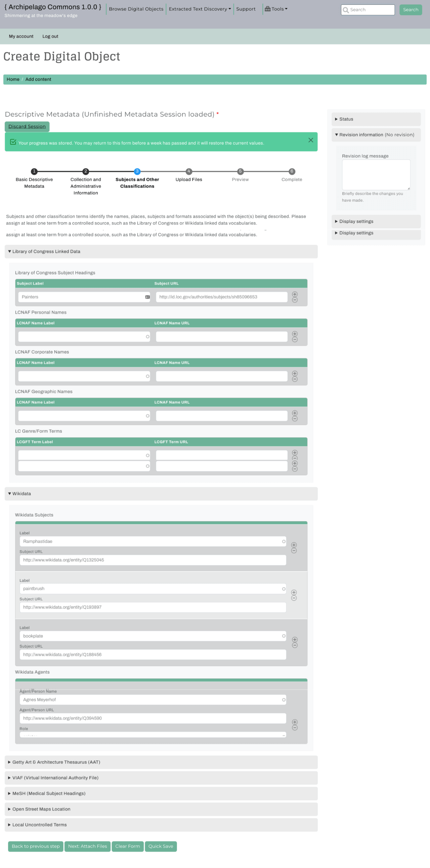Viewport: 430px width, 868px height.
Task: Add another LCNAF Personal Names row
Action: tap(294, 334)
